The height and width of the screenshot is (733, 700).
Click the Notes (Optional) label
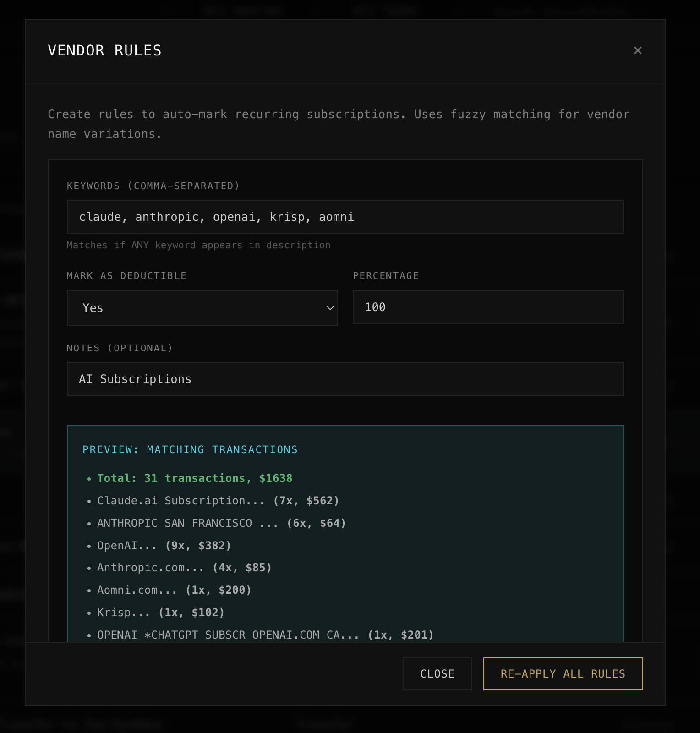[120, 348]
